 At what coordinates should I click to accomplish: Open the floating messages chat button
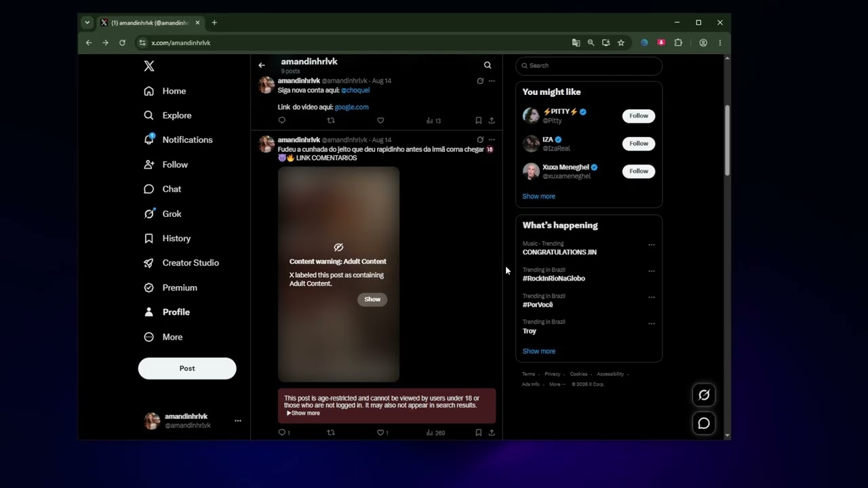pyautogui.click(x=704, y=424)
